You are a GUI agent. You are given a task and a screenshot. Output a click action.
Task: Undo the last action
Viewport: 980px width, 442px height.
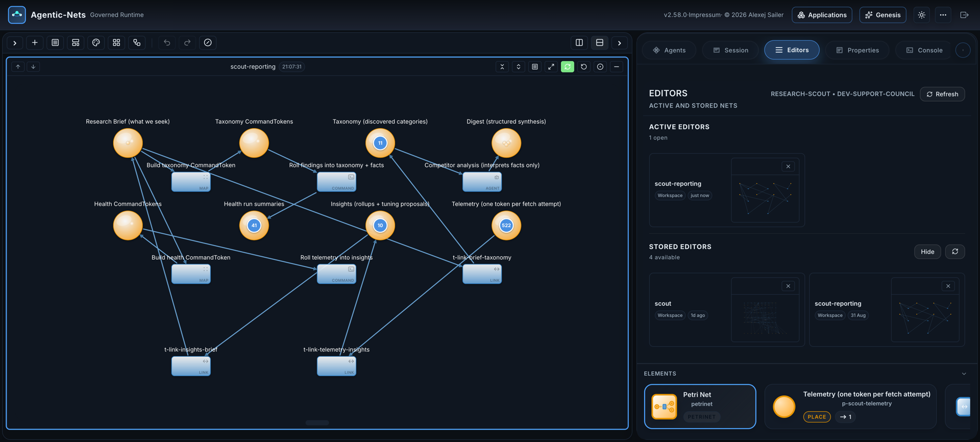[167, 43]
